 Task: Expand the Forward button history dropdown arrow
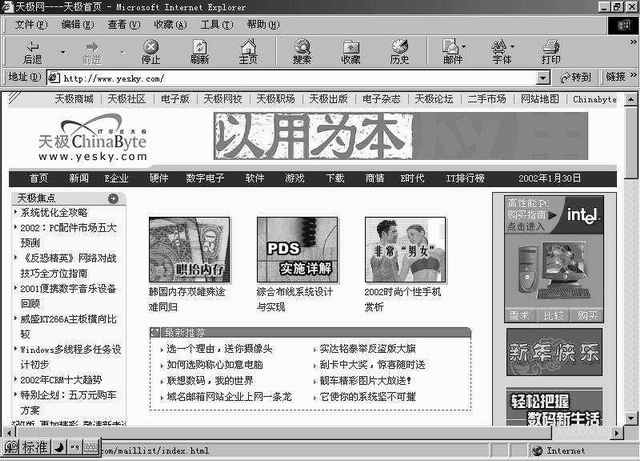(x=122, y=52)
